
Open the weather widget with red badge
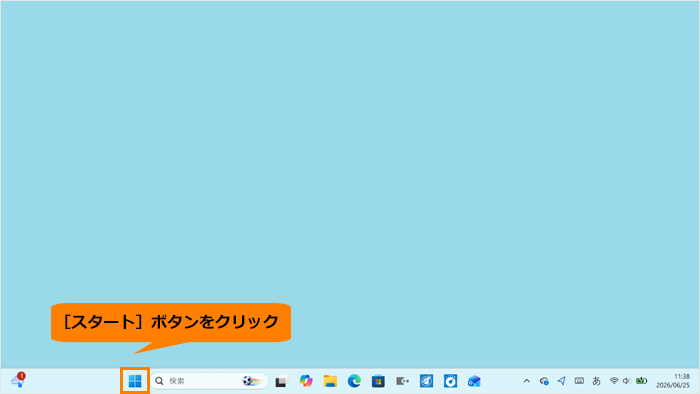(18, 380)
